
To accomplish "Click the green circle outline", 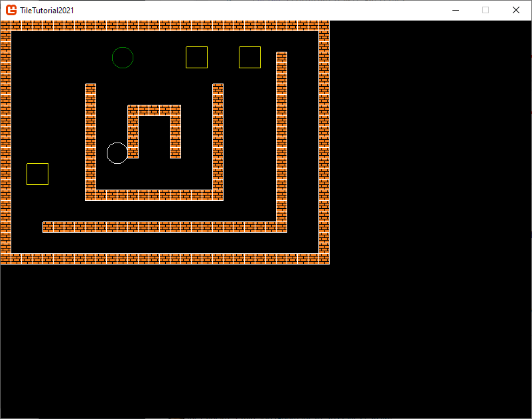I will (123, 58).
